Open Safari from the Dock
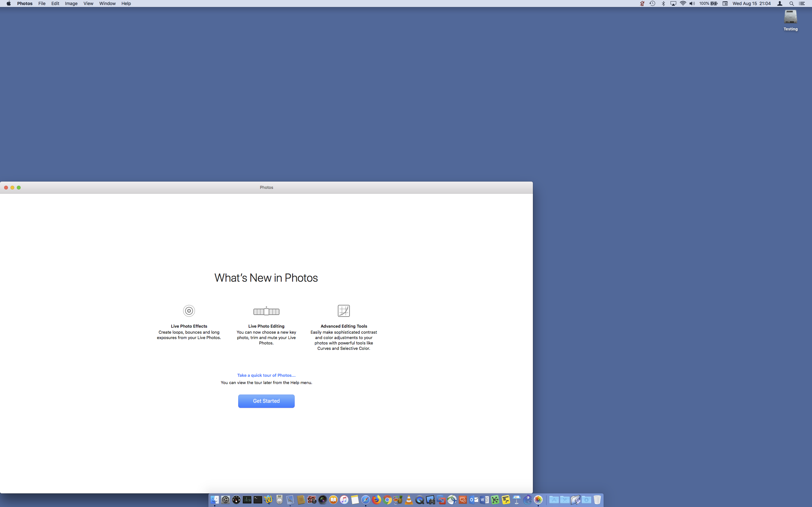 click(365, 500)
